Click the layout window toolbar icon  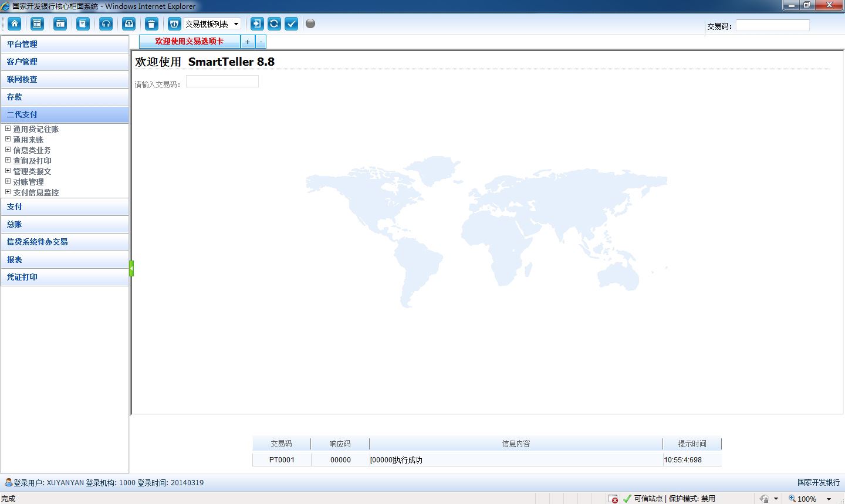[37, 23]
